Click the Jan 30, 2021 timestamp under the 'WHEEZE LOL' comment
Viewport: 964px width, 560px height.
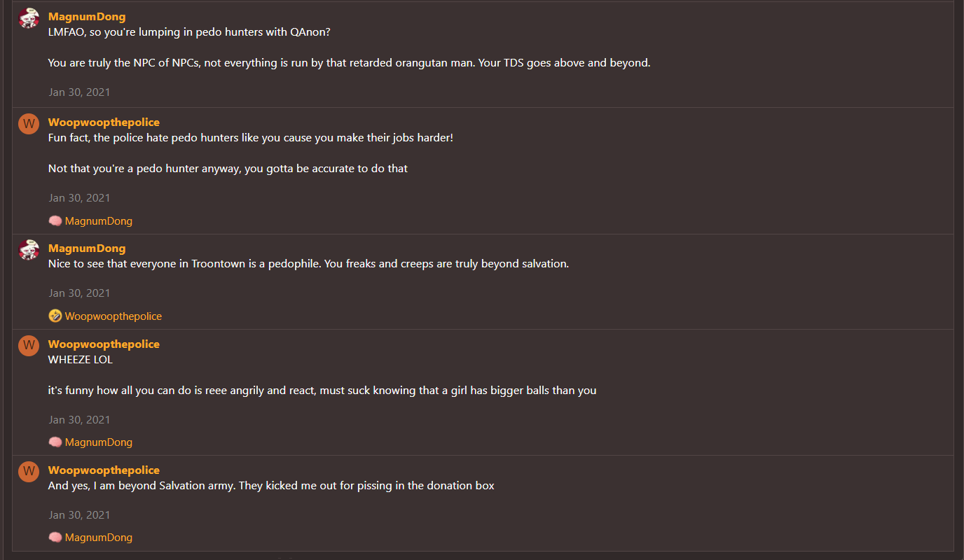[x=79, y=420]
